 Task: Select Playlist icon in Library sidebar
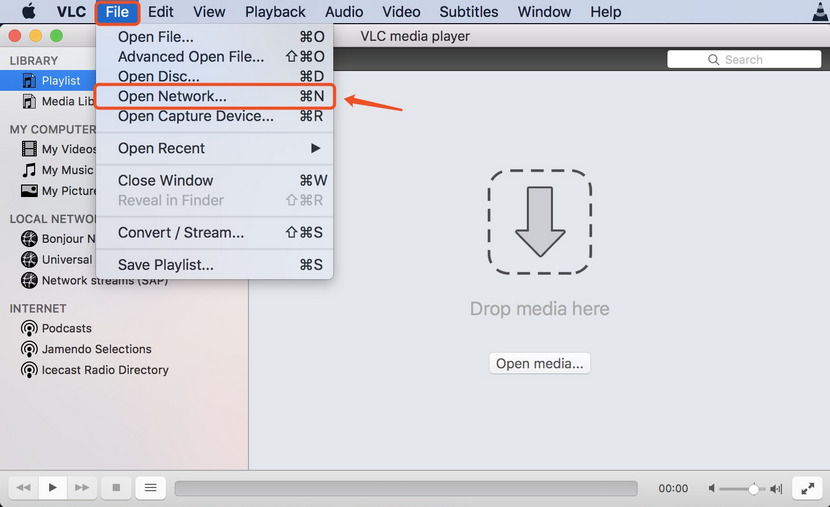[x=29, y=80]
